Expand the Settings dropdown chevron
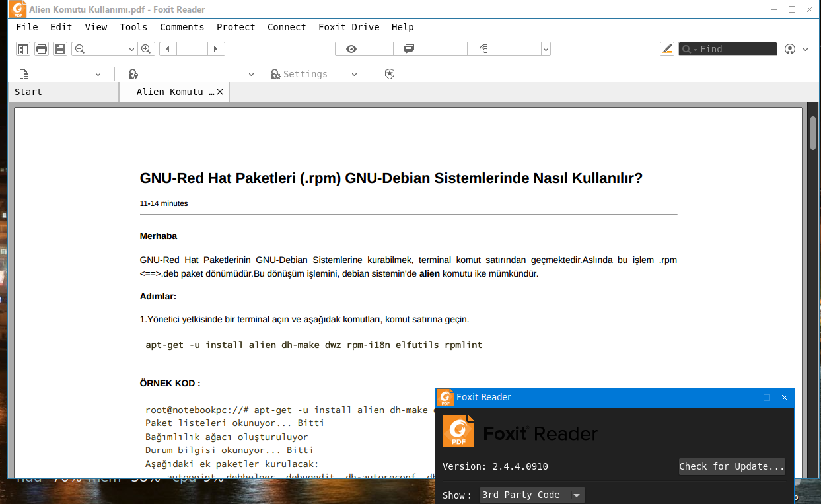This screenshot has width=821, height=504. pyautogui.click(x=354, y=75)
